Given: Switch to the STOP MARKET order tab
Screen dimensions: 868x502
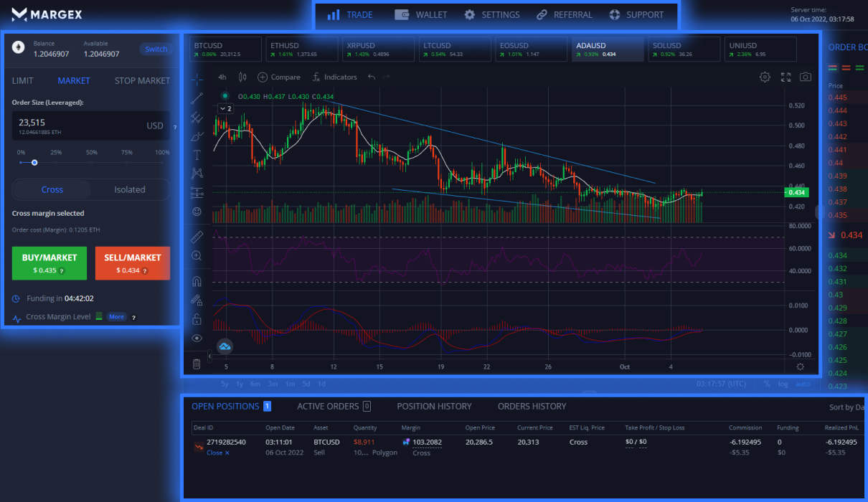Looking at the screenshot, I should coord(142,81).
